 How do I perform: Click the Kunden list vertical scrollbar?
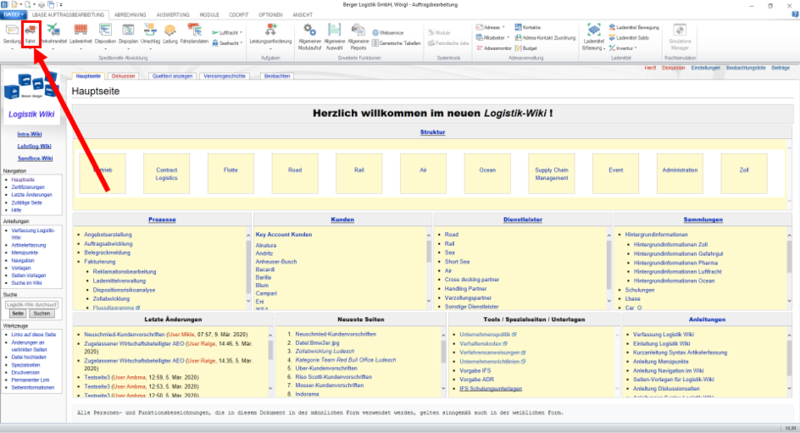tap(428, 268)
